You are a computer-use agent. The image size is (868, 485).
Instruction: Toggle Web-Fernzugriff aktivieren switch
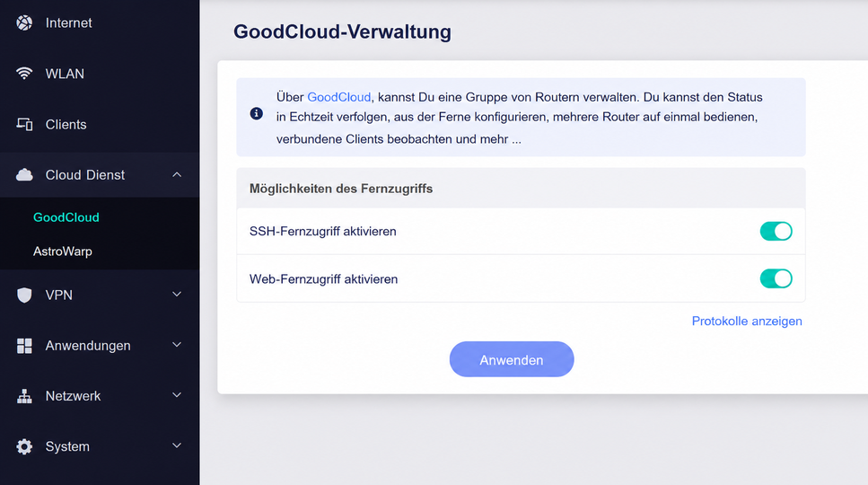click(776, 278)
